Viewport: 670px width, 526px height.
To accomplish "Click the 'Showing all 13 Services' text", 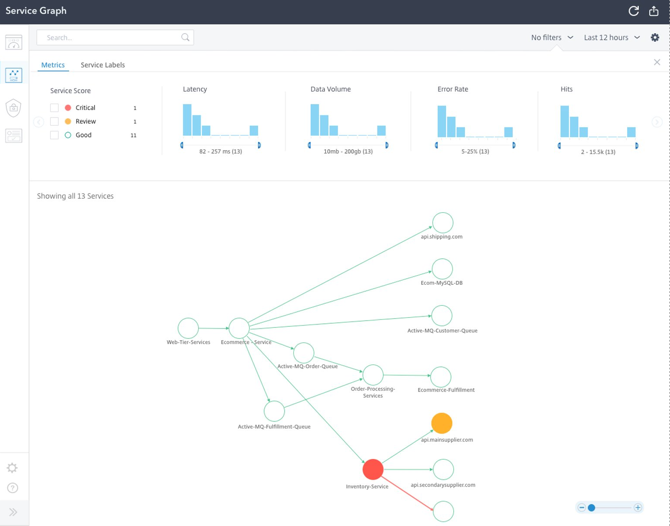I will click(75, 196).
